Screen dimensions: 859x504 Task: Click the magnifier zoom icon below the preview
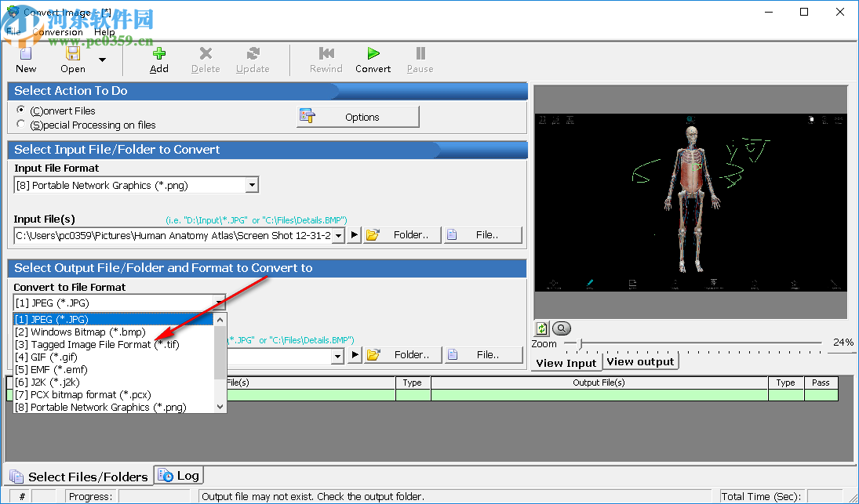[561, 328]
